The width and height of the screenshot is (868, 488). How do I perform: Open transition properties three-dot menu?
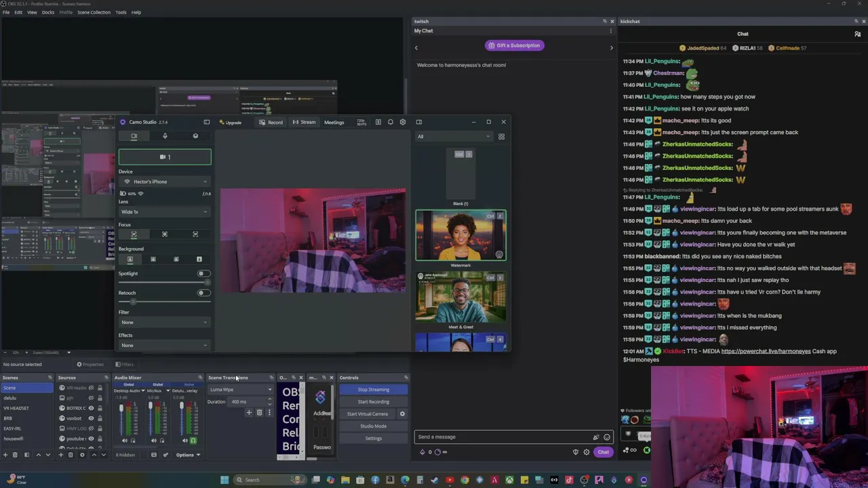[x=269, y=413]
